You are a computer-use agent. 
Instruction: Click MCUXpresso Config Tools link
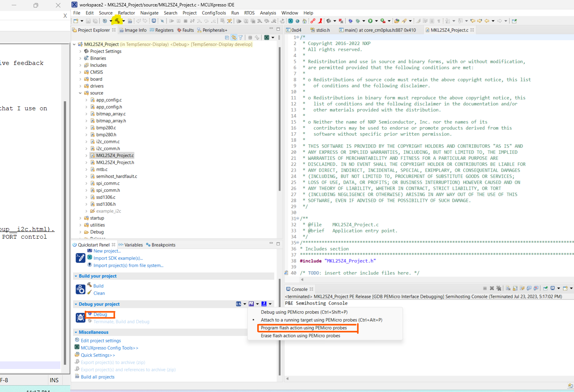pyautogui.click(x=110, y=348)
